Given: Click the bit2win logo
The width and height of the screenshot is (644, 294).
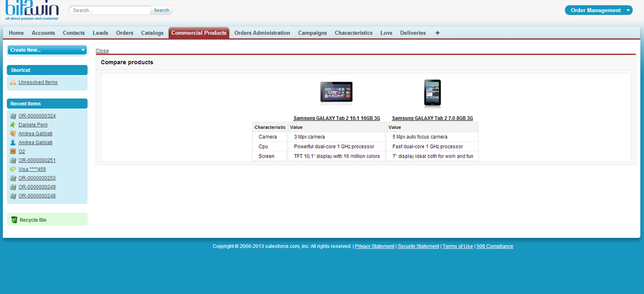Looking at the screenshot, I should tap(32, 10).
